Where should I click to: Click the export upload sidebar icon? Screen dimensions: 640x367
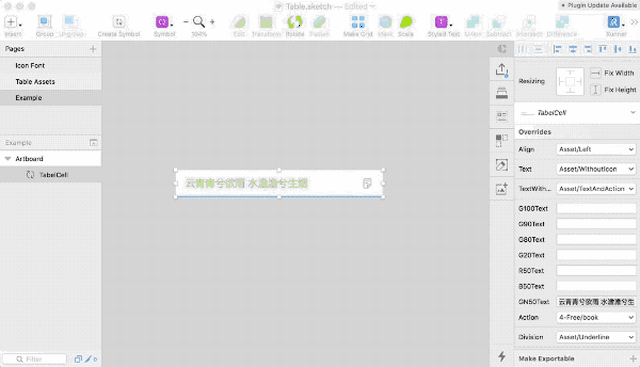pyautogui.click(x=502, y=70)
